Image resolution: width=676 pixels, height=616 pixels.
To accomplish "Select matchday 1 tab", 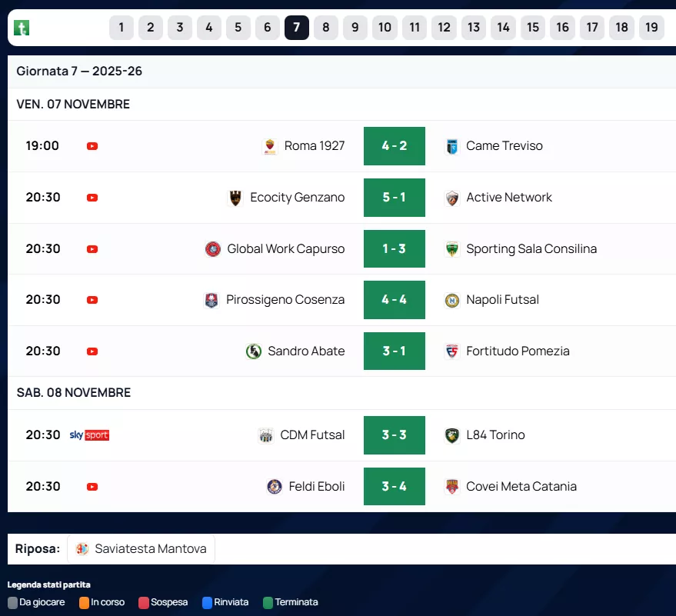I will coord(122,28).
